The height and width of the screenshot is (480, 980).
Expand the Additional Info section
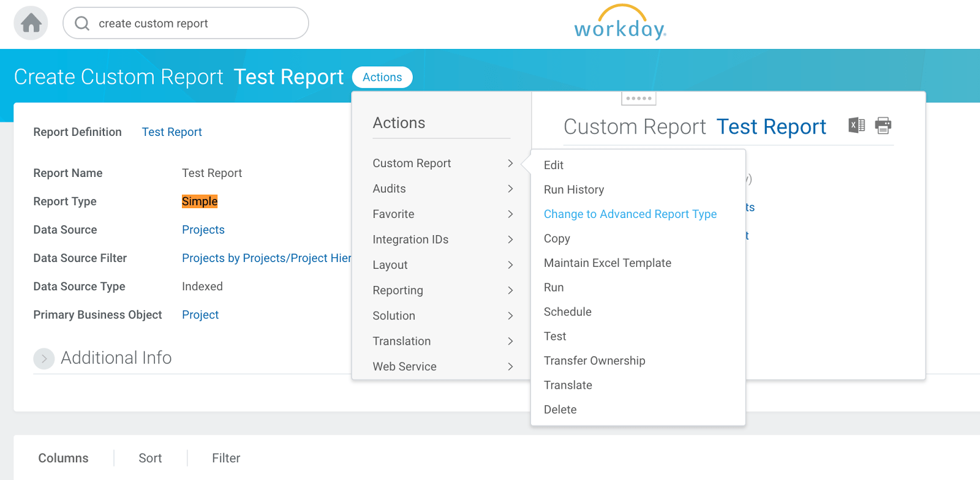[x=44, y=359]
